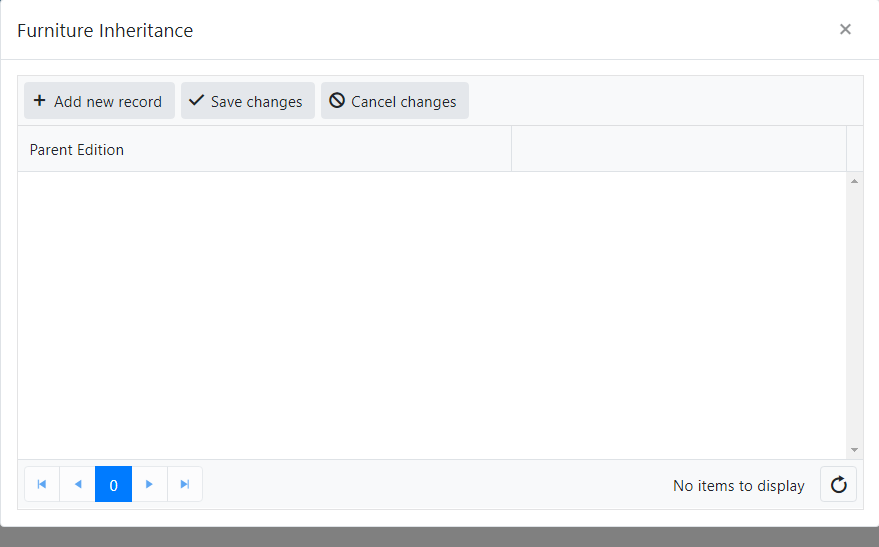Hit the Cancel changes ban icon button

tap(338, 101)
